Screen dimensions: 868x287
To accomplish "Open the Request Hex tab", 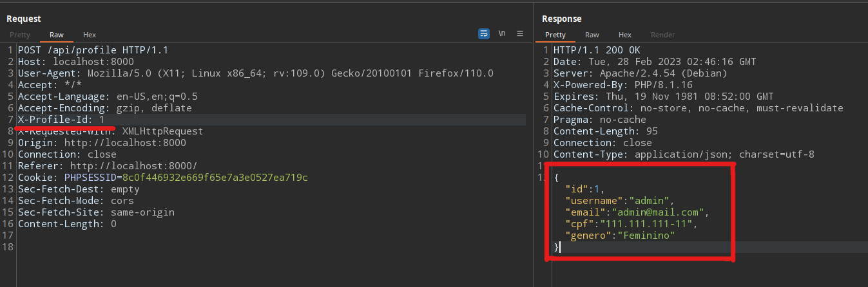I will pos(90,35).
